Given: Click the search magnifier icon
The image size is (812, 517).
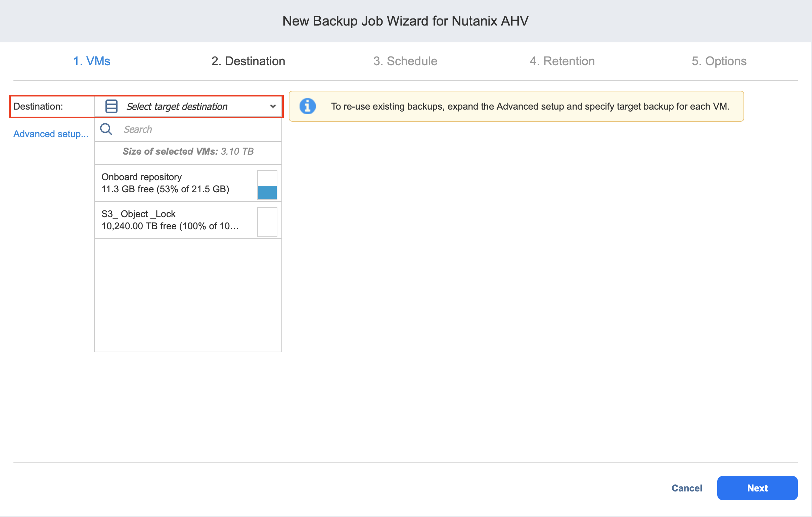Looking at the screenshot, I should click(x=106, y=129).
